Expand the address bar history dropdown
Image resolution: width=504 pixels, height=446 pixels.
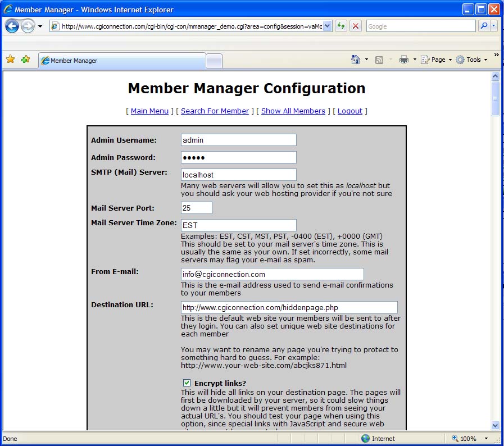(x=327, y=26)
